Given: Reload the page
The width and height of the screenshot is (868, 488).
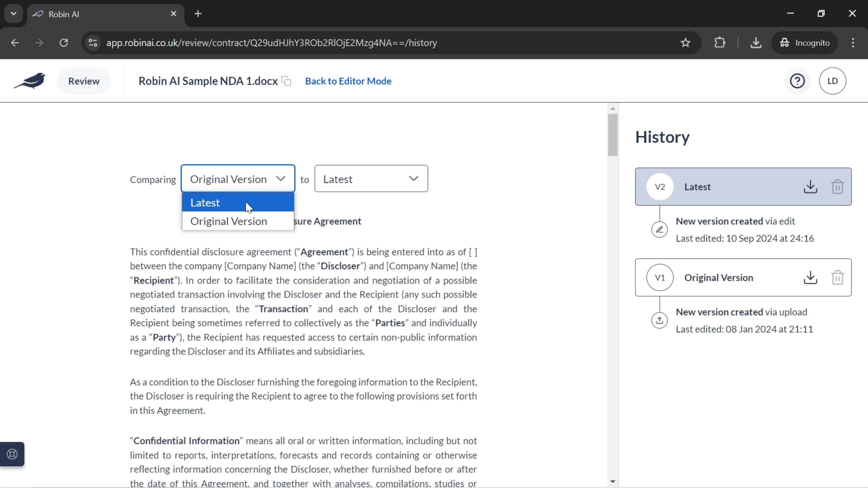Looking at the screenshot, I should [x=64, y=43].
